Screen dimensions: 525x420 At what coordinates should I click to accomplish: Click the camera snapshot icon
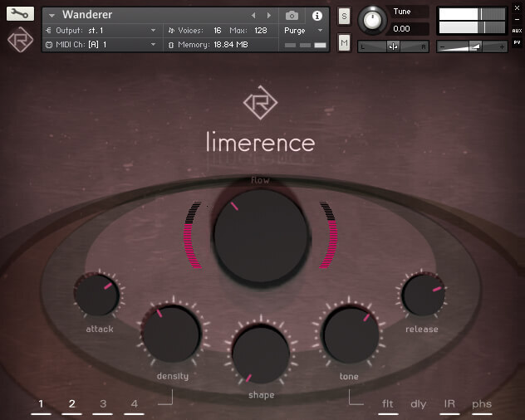click(x=292, y=15)
